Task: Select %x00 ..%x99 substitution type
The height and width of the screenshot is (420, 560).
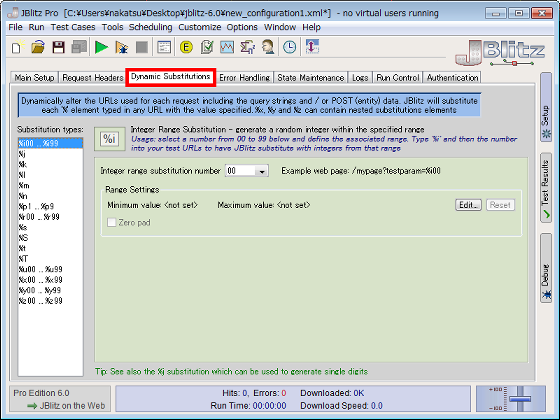Action: click(x=50, y=280)
